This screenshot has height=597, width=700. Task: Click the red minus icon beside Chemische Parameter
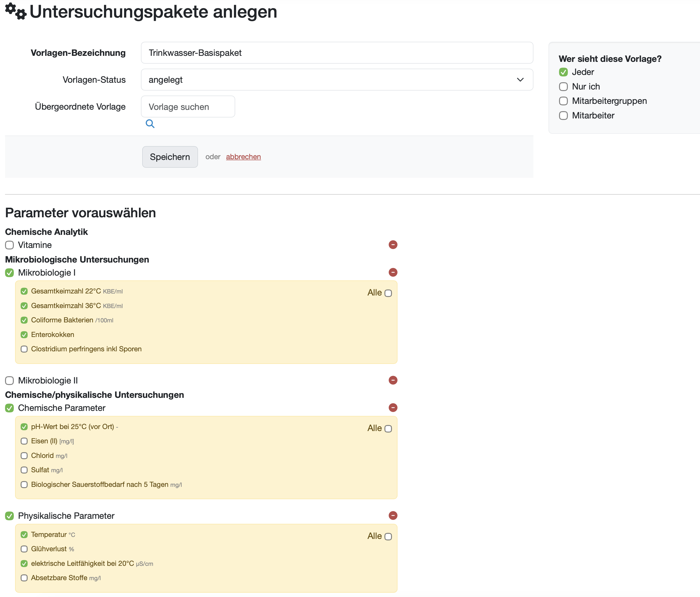392,408
